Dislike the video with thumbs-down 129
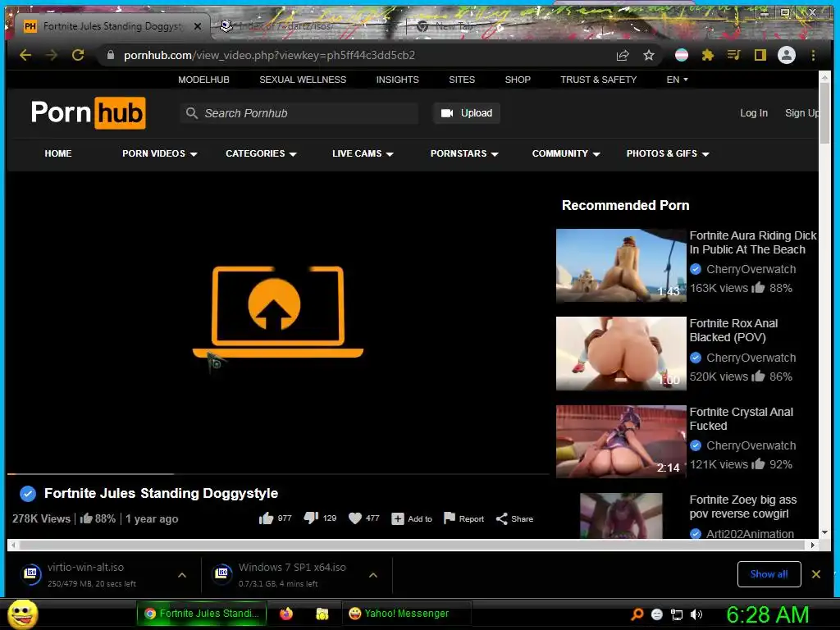 [321, 518]
